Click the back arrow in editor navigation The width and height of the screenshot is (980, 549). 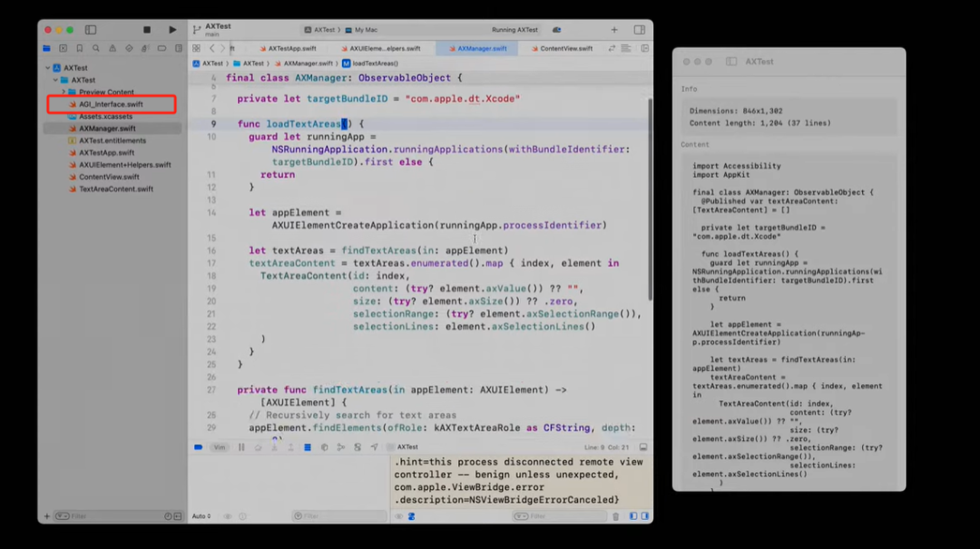click(212, 48)
